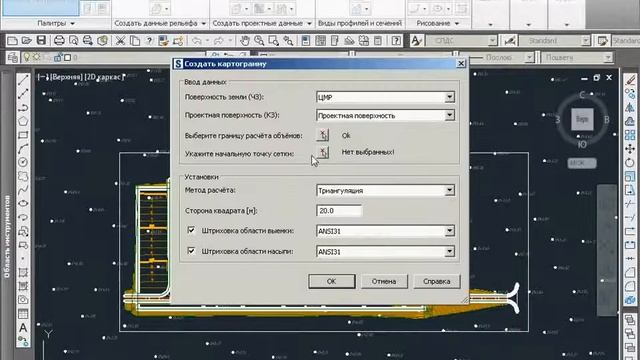Open the Layer Properties manager icon

click(13, 58)
